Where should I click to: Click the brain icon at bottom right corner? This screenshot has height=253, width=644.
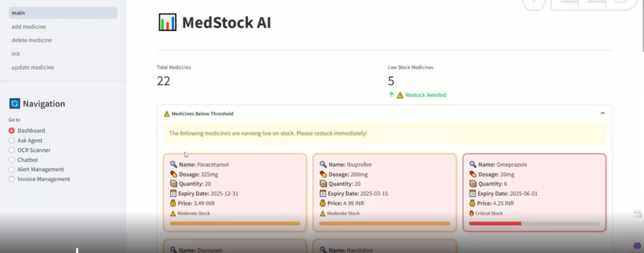click(637, 246)
